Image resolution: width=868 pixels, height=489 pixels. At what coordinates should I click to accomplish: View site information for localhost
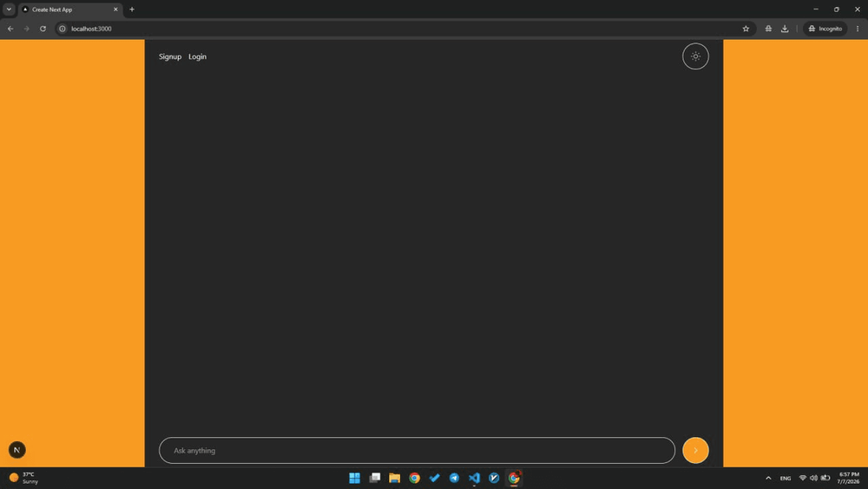pos(62,29)
